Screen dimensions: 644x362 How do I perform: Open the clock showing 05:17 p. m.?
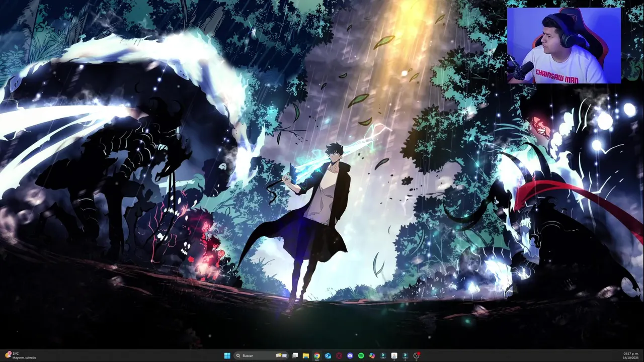pos(630,355)
